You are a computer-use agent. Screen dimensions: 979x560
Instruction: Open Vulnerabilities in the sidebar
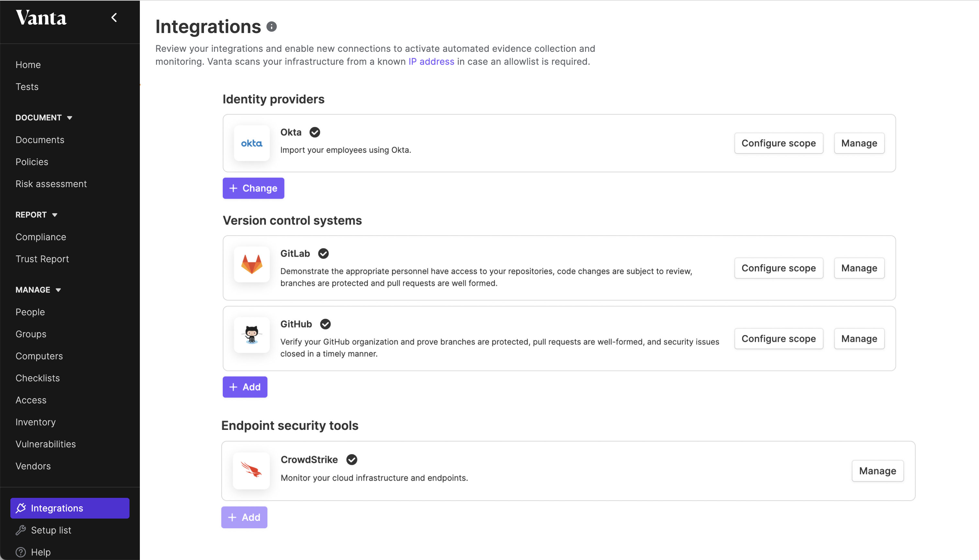click(x=45, y=444)
